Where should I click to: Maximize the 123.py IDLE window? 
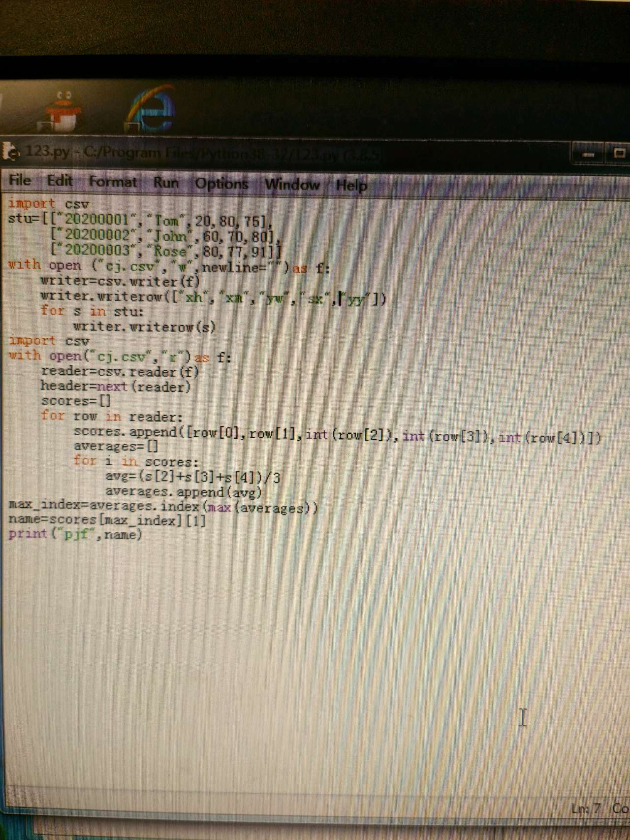point(619,153)
